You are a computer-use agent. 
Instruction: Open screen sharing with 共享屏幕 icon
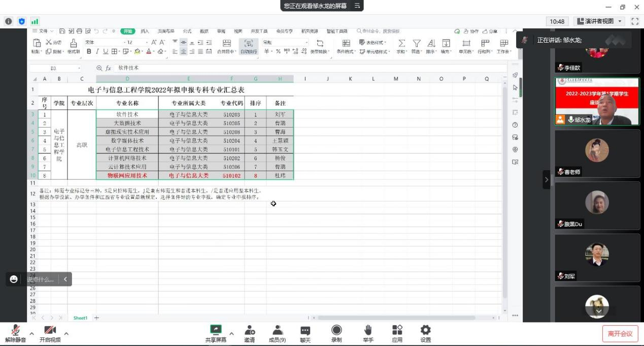216,330
